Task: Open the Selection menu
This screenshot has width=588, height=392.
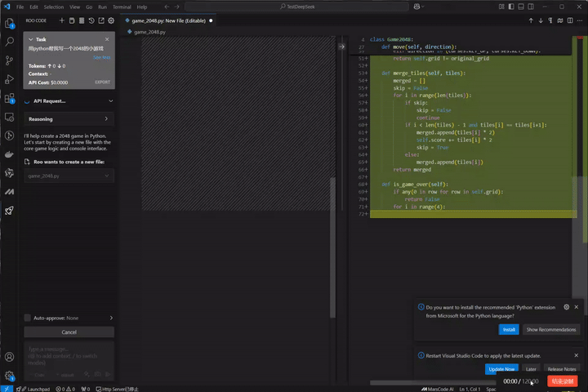Action: pos(54,7)
